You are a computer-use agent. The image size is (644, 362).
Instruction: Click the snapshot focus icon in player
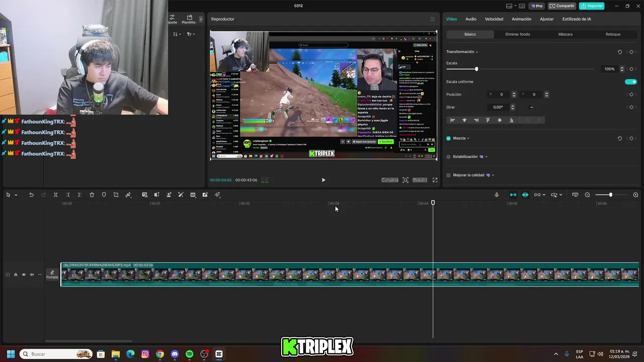tap(406, 180)
